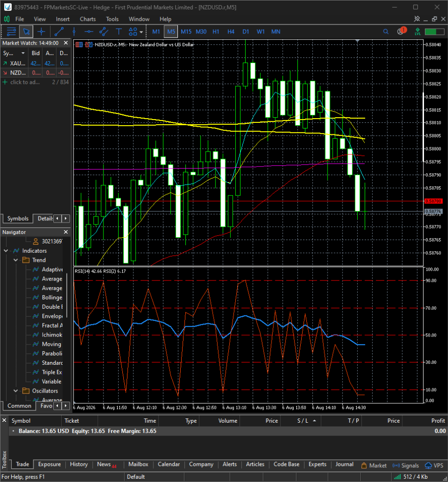
Task: Switch to the Symbols tab
Action: click(18, 218)
